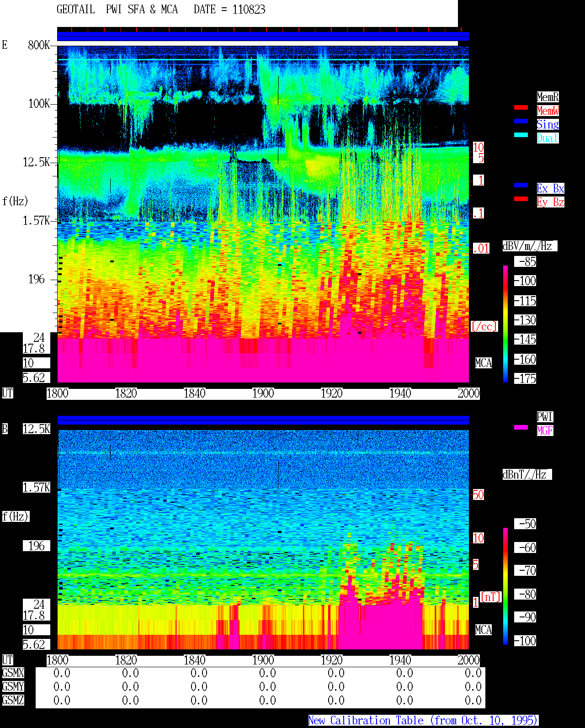
Task: Click the cyan Dual legend swatch
Action: pyautogui.click(x=521, y=135)
